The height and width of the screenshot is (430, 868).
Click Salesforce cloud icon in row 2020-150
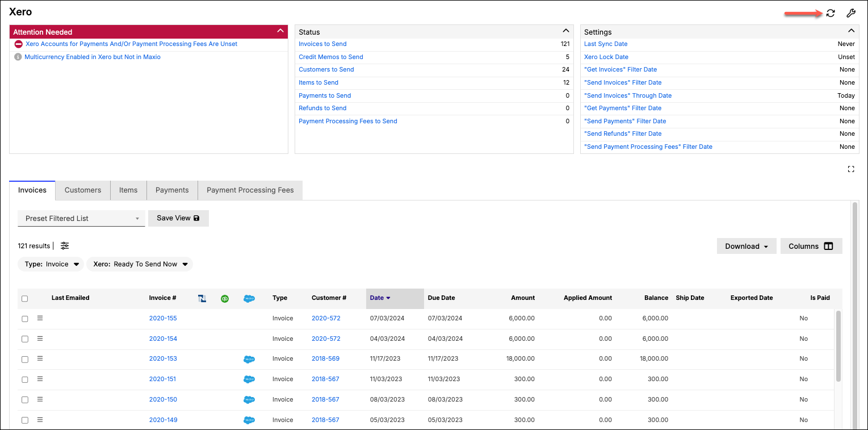pos(249,400)
